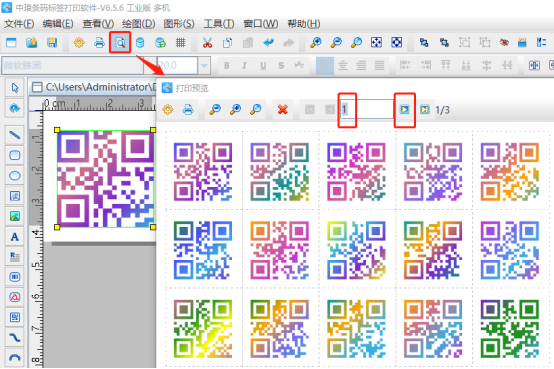The image size is (554, 369).
Task: Click the page number input field
Action: point(366,110)
